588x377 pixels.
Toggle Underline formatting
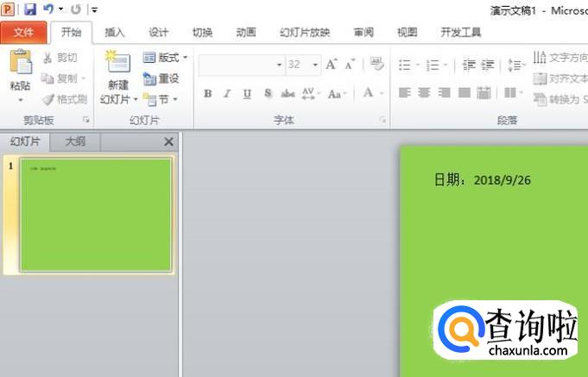tap(247, 93)
